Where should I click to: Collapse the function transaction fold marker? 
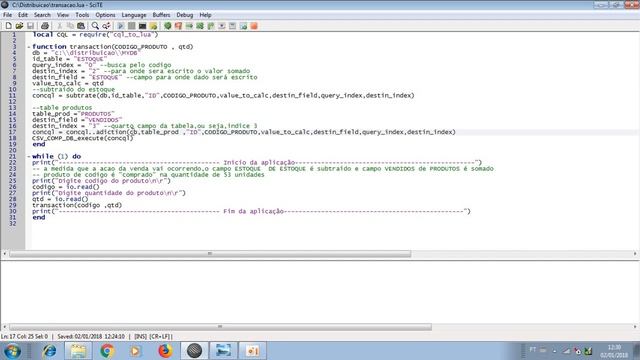click(x=29, y=47)
